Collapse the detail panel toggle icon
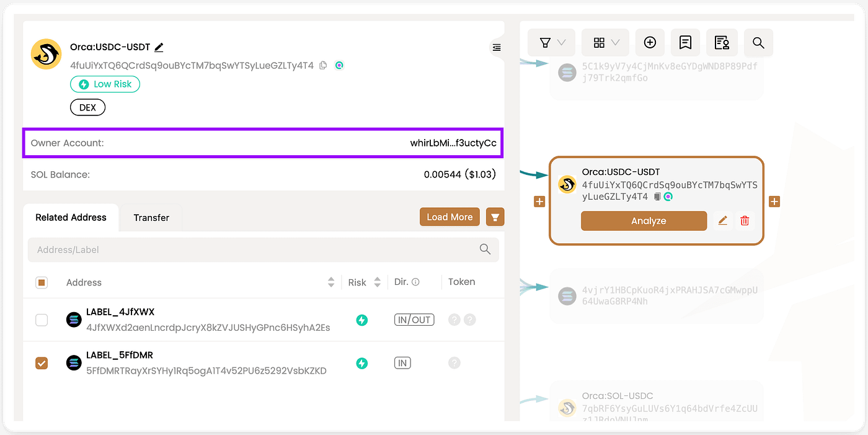This screenshot has height=435, width=868. pos(497,47)
